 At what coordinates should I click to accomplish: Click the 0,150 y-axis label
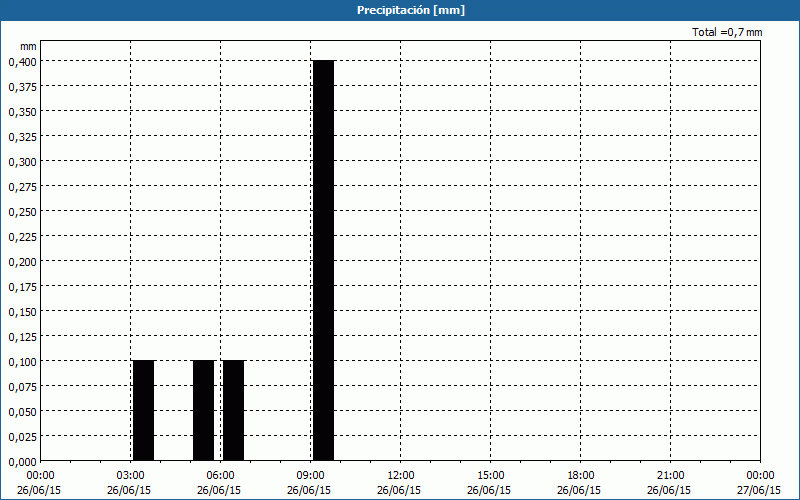tap(22, 312)
